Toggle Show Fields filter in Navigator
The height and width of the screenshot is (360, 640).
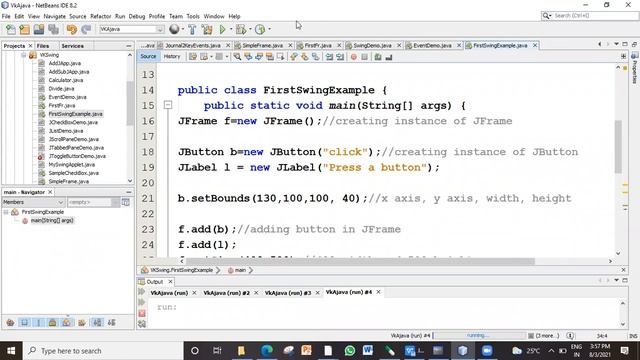click(25, 322)
